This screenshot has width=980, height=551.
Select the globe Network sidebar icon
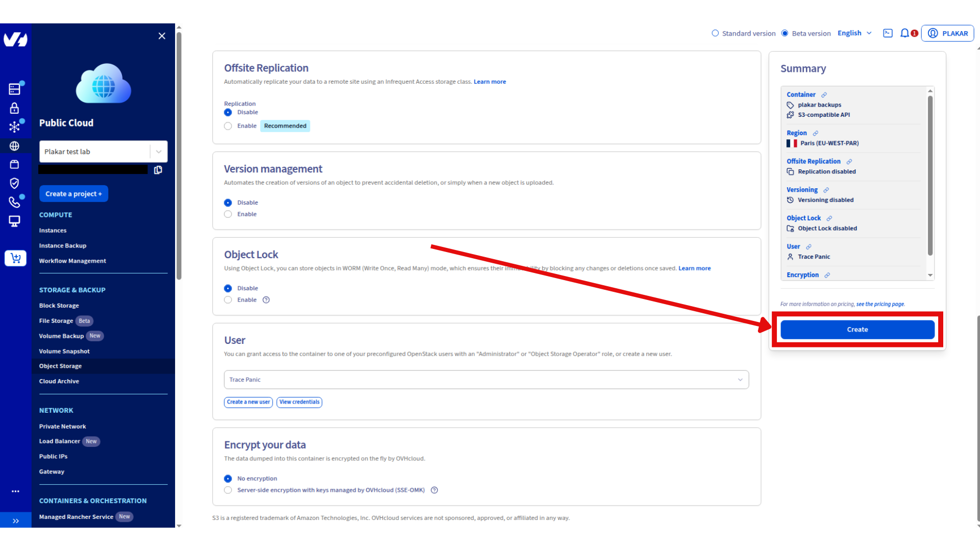coord(15,145)
